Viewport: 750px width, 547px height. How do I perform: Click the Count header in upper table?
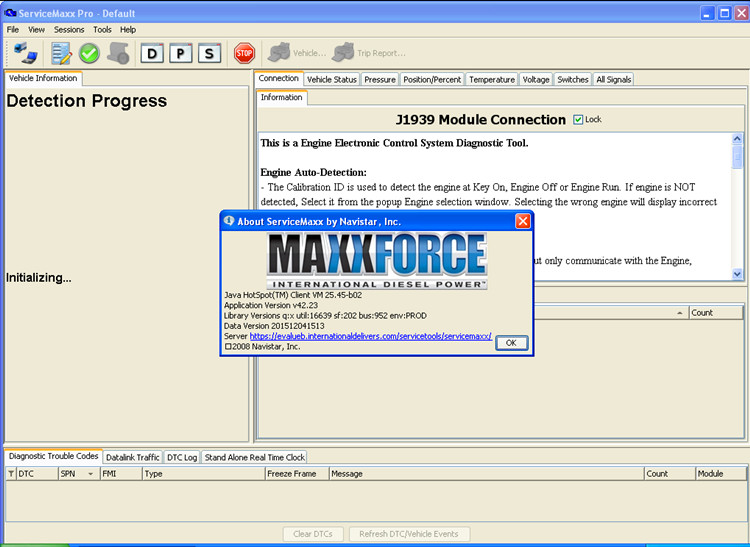(x=716, y=313)
